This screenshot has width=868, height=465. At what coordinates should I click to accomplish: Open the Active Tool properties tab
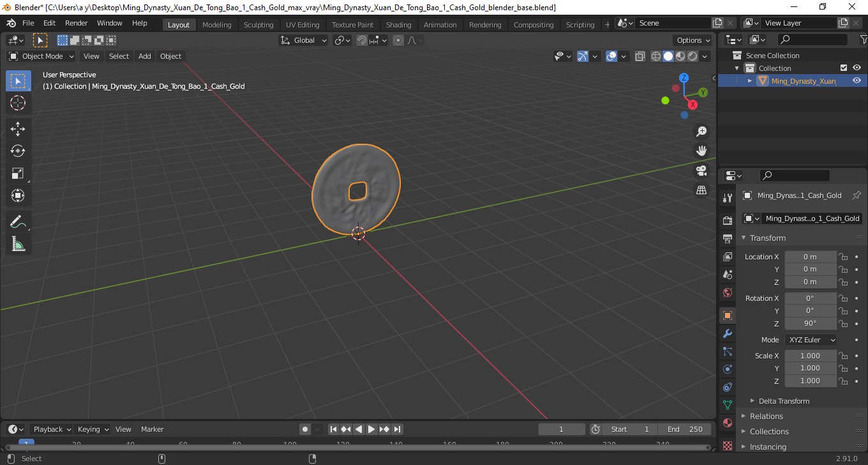tap(728, 198)
